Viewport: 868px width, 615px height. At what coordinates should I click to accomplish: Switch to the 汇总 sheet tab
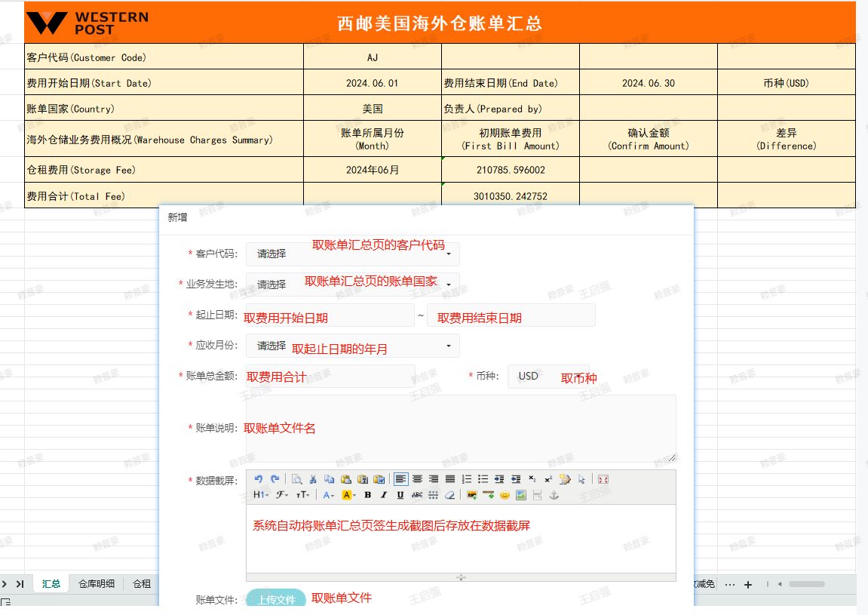(51, 583)
